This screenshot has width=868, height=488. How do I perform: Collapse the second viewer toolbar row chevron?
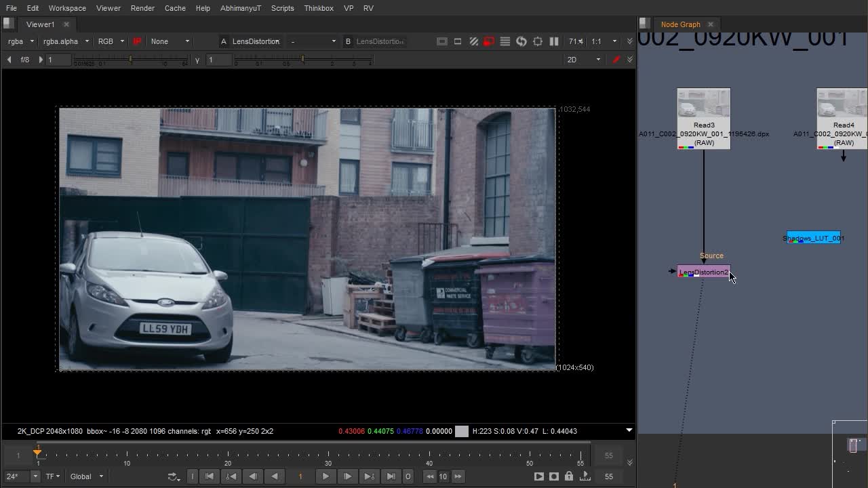click(x=630, y=60)
